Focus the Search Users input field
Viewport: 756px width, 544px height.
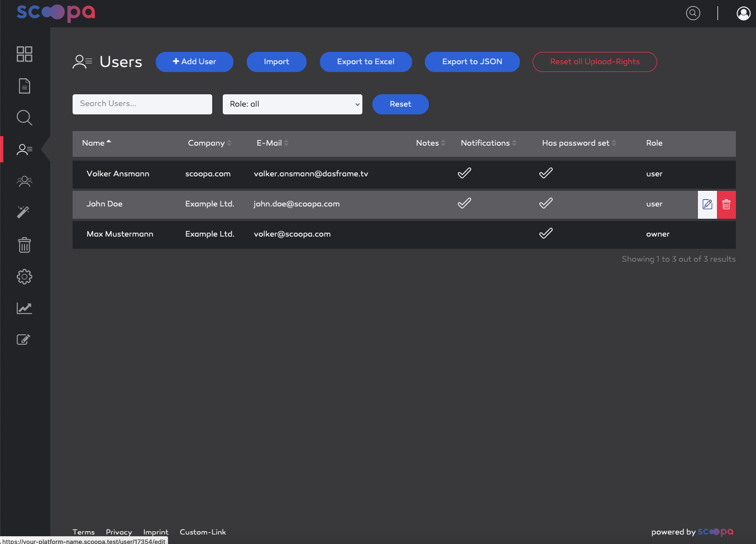pos(142,104)
